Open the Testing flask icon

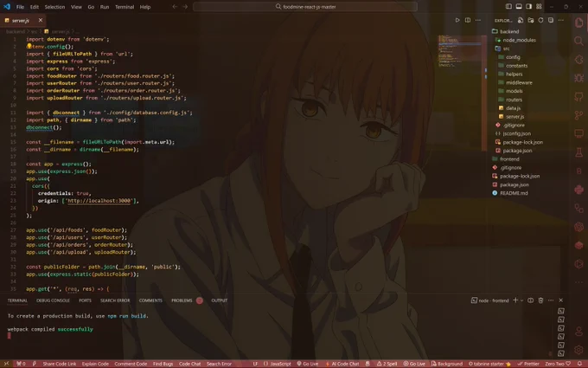click(578, 152)
